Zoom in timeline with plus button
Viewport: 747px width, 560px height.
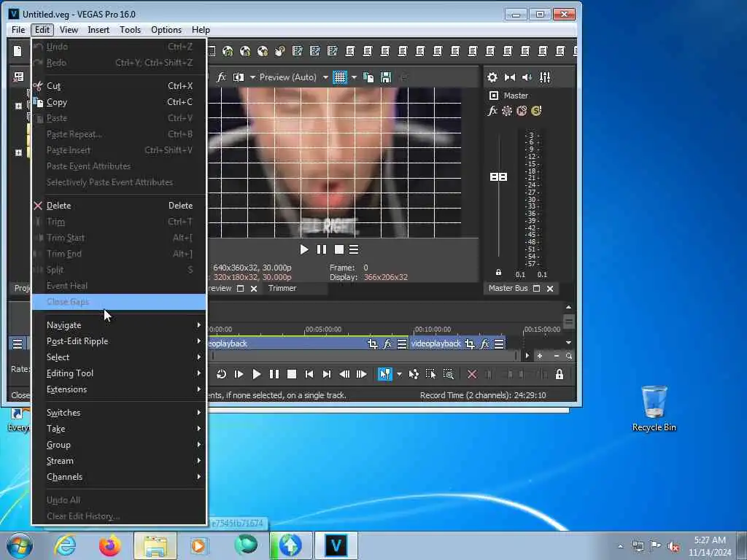coord(540,356)
